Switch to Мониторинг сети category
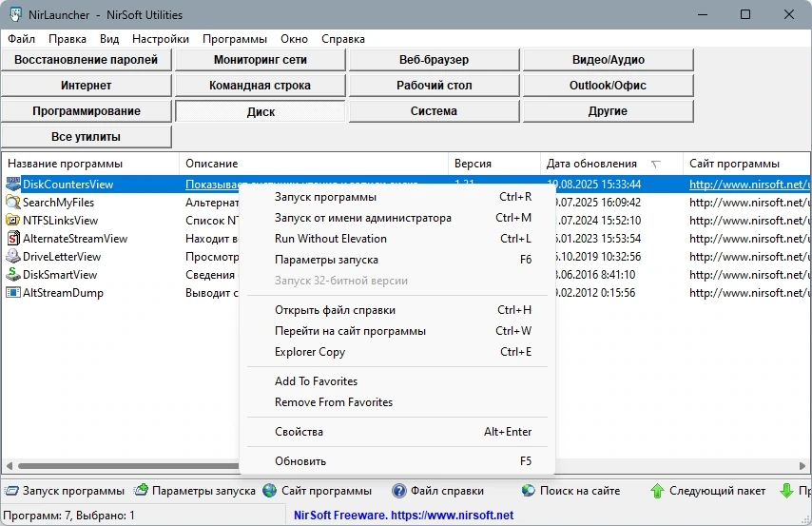 [260, 60]
